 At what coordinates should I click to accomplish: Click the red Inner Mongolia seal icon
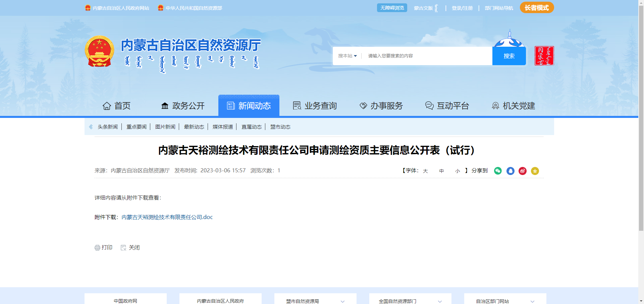coord(544,56)
